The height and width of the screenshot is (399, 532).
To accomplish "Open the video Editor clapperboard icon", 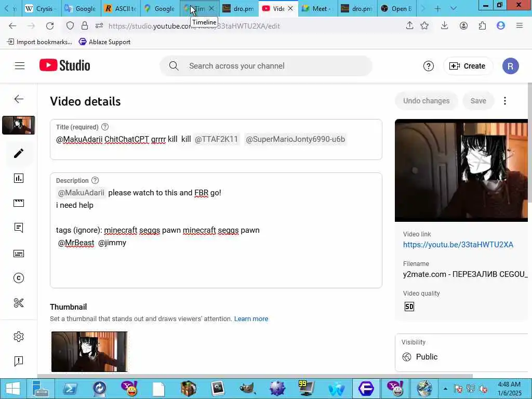I will coord(19,203).
